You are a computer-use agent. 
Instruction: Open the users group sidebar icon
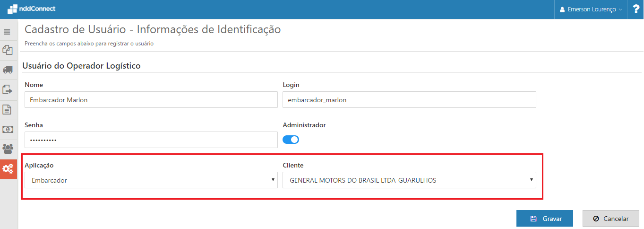(x=8, y=149)
